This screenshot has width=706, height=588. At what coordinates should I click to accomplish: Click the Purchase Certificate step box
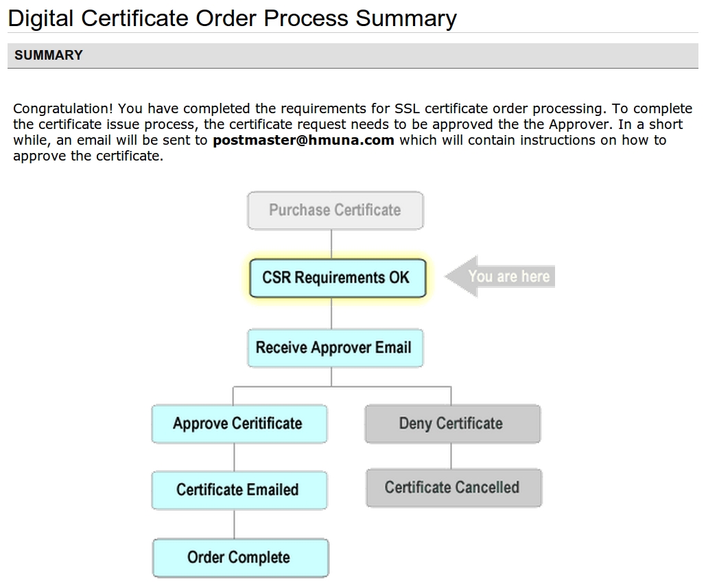click(335, 210)
